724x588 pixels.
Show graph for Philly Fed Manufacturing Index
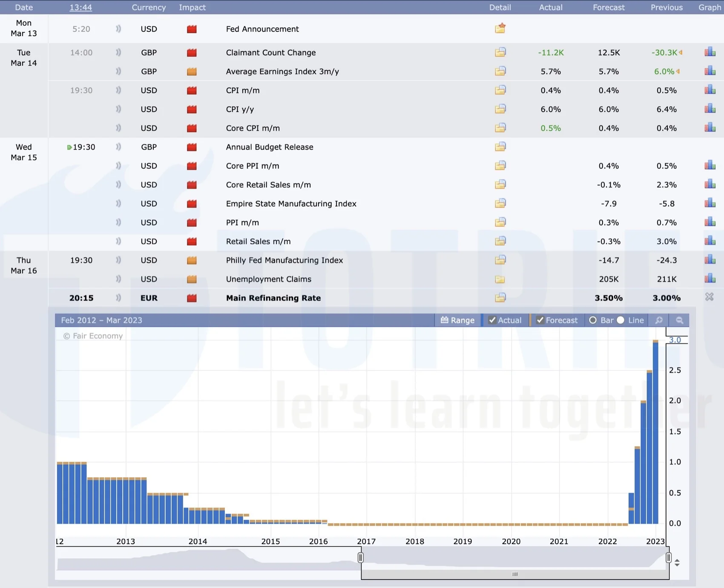point(710,260)
